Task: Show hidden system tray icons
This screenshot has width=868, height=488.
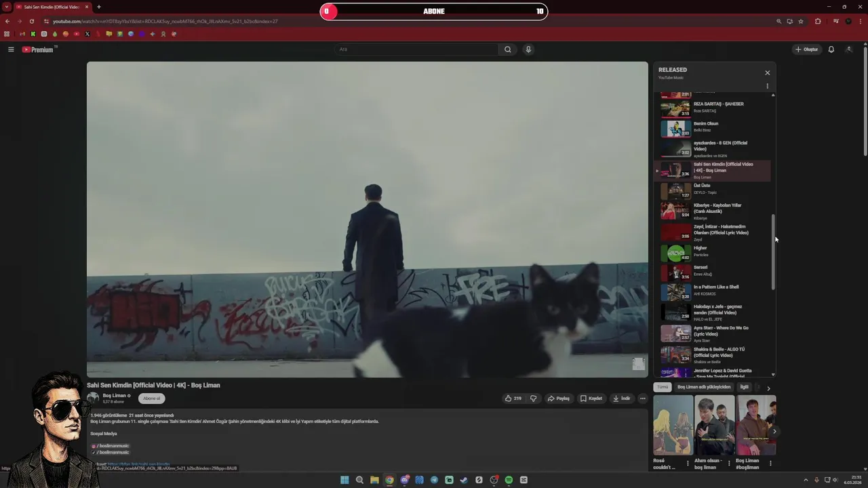Action: point(806,480)
